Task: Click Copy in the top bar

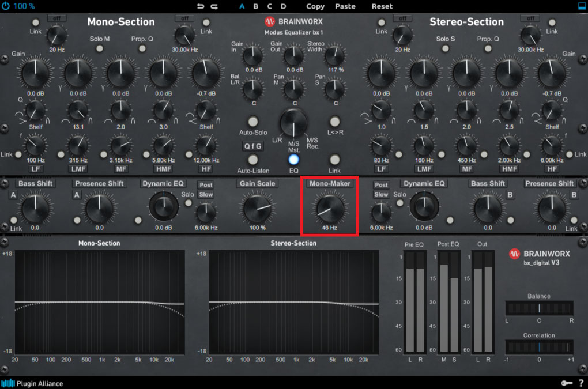Action: pos(315,6)
